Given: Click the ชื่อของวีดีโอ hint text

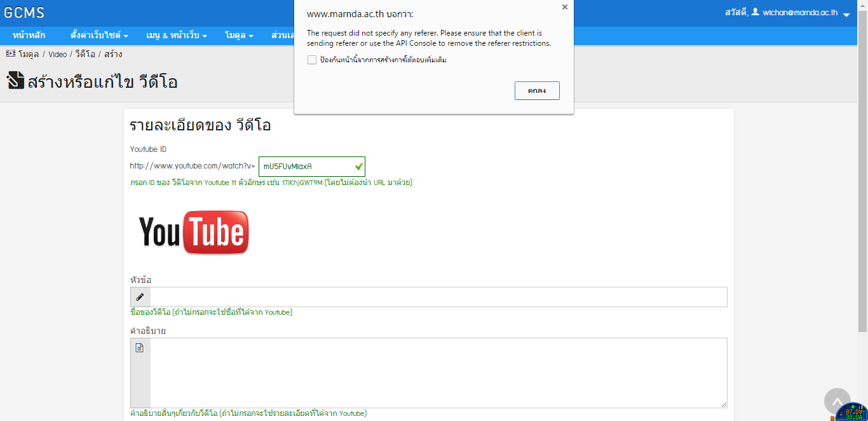Looking at the screenshot, I should click(211, 312).
